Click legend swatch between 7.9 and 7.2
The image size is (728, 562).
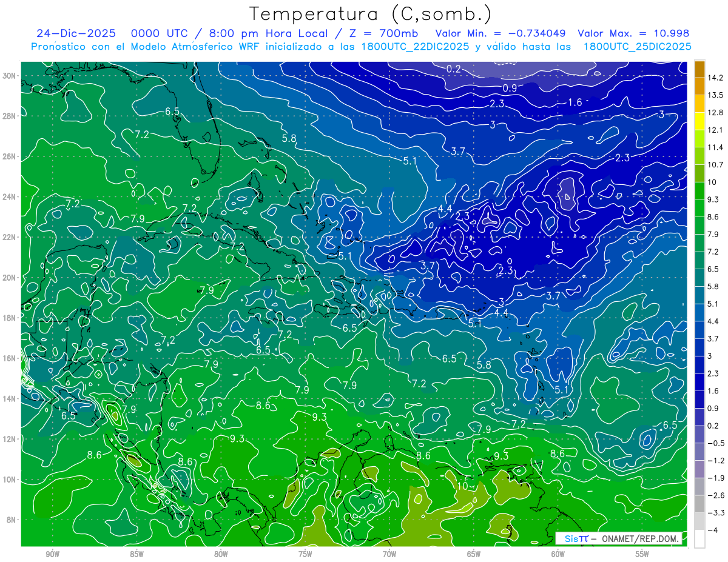[x=699, y=243]
